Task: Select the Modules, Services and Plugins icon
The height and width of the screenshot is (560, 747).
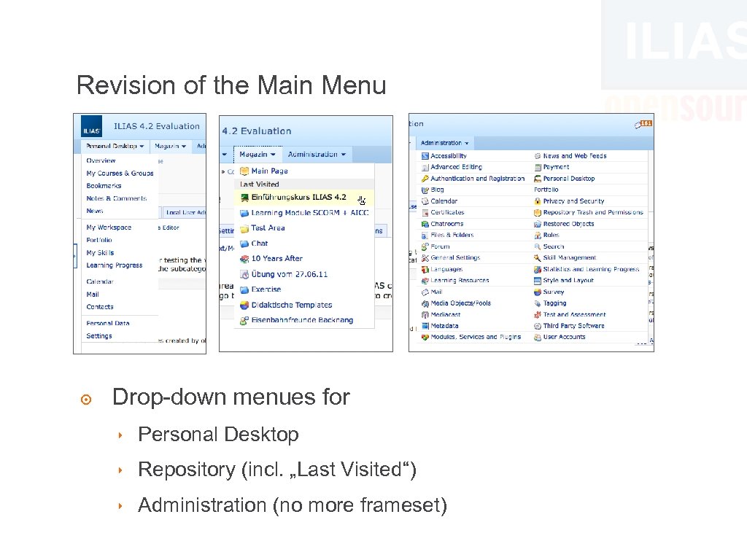Action: [425, 336]
